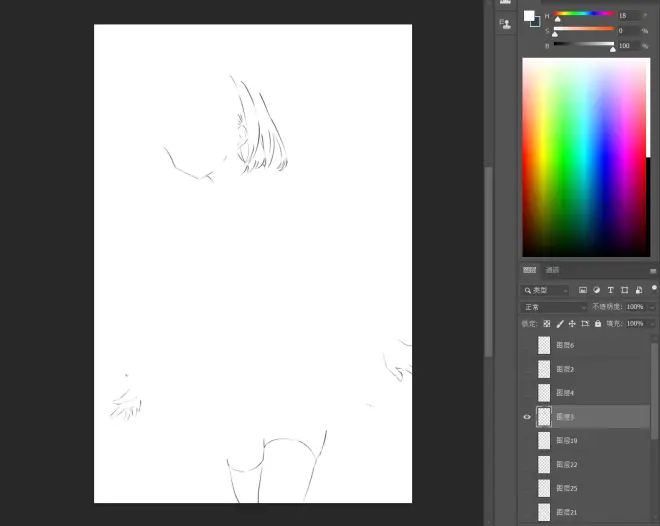Hide the visible layer 5 eye icon
Viewport: 660px width, 526px height.
point(527,417)
